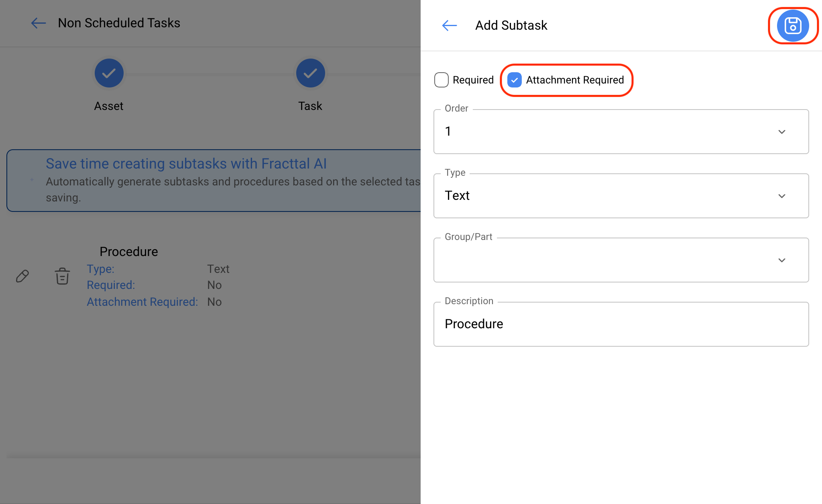Select the Task step checkmark circle

click(310, 73)
